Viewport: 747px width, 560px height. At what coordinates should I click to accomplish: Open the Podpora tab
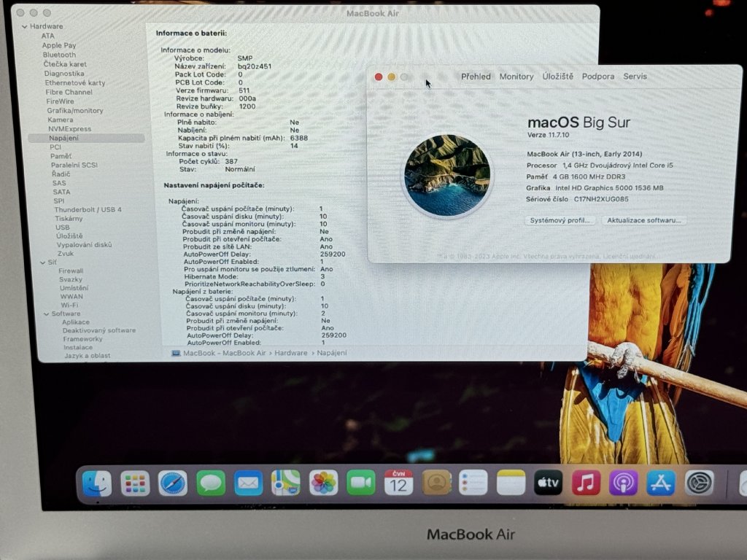point(598,76)
